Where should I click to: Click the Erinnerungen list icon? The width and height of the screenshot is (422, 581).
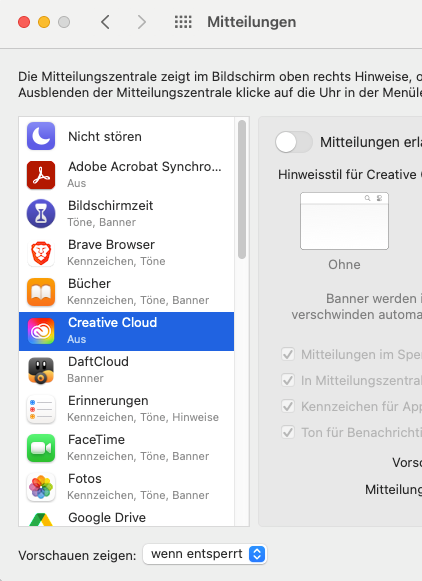pyautogui.click(x=41, y=409)
